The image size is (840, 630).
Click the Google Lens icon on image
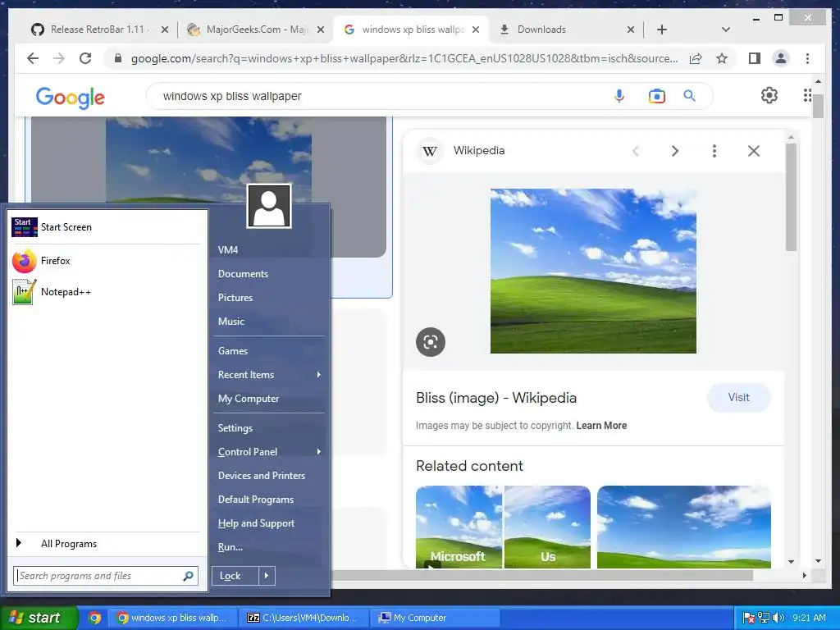click(x=431, y=342)
